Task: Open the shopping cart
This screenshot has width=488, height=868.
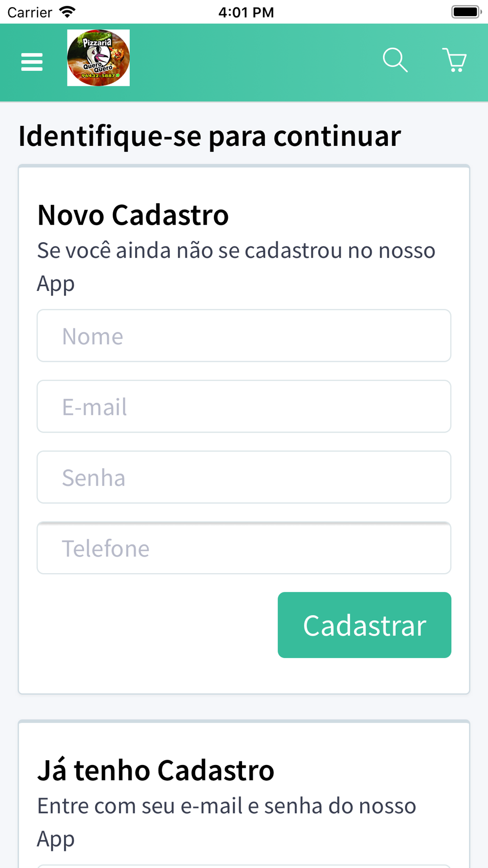Action: coord(454,60)
